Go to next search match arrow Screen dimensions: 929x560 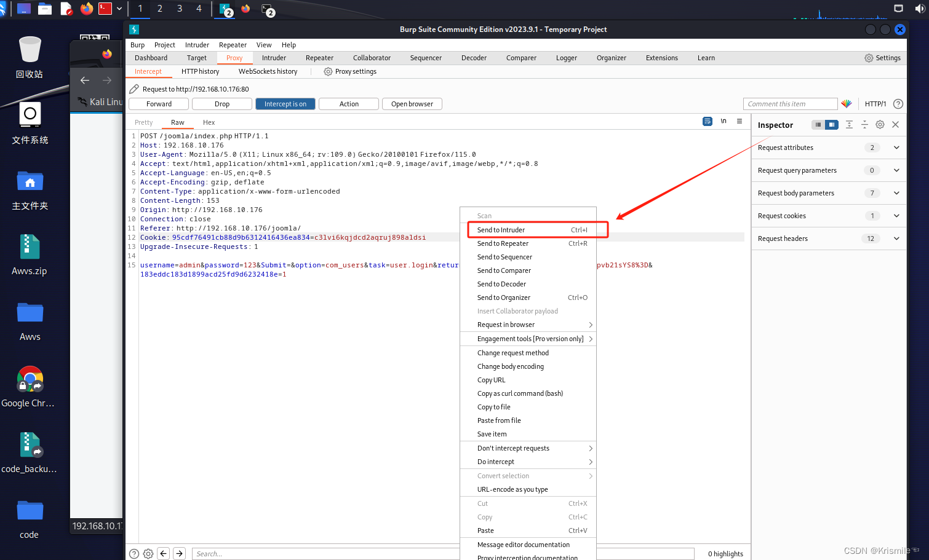(179, 554)
